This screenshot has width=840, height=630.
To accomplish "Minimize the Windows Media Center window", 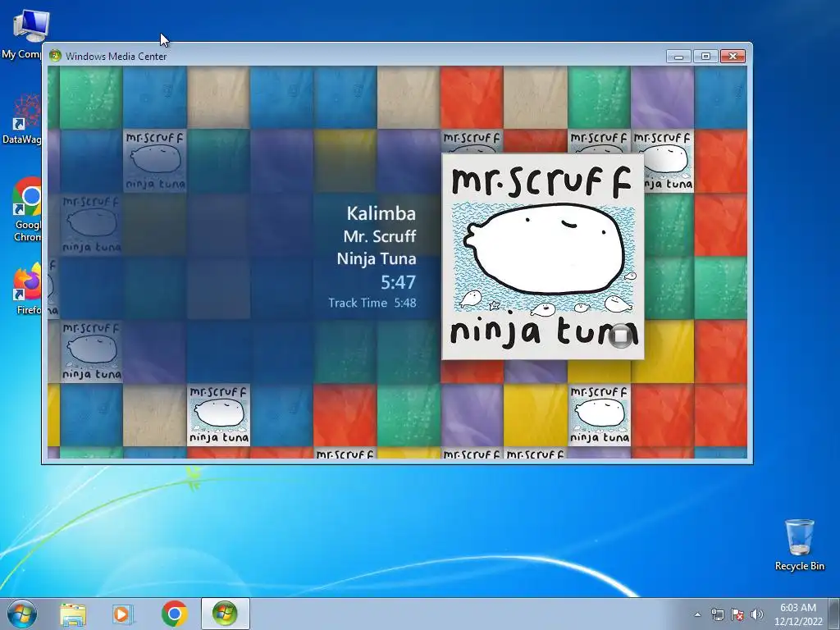I will pyautogui.click(x=678, y=57).
